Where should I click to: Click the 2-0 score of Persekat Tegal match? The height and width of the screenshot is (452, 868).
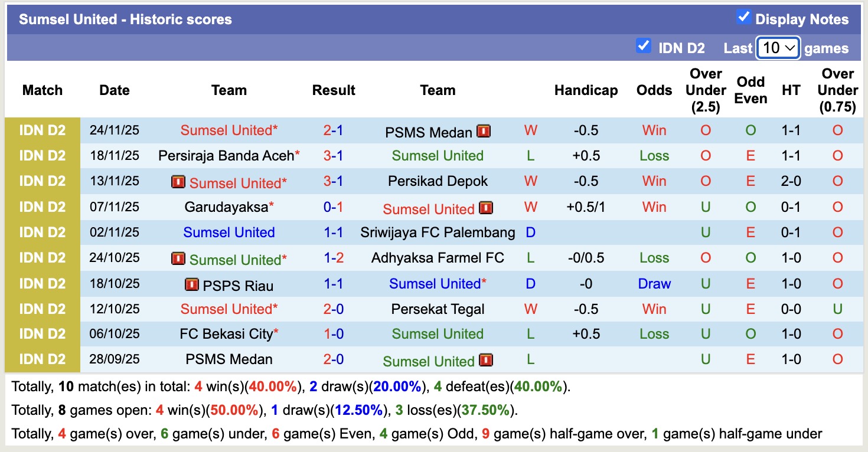[x=333, y=309]
